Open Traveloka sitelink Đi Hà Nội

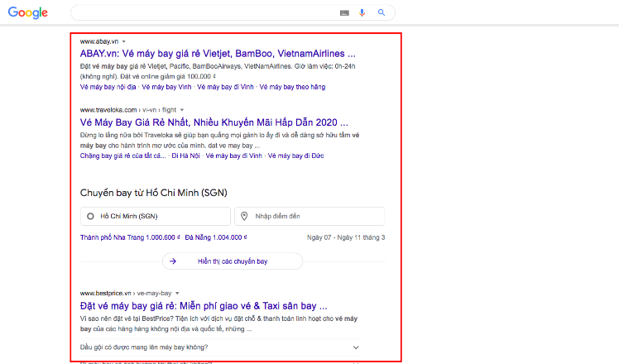coord(185,156)
